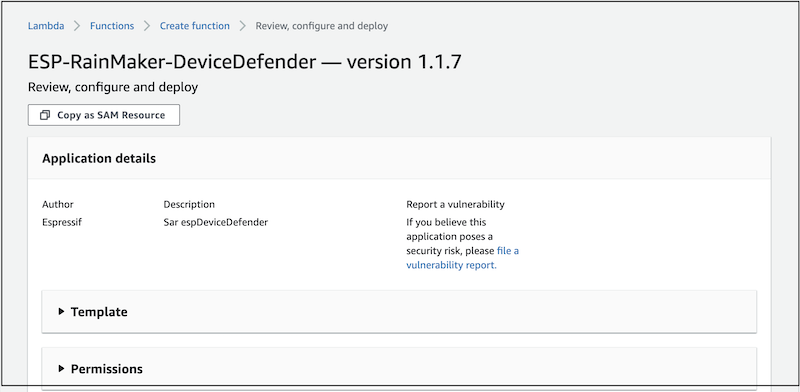Image resolution: width=800 pixels, height=392 pixels.
Task: Click the Author label
Action: [58, 205]
